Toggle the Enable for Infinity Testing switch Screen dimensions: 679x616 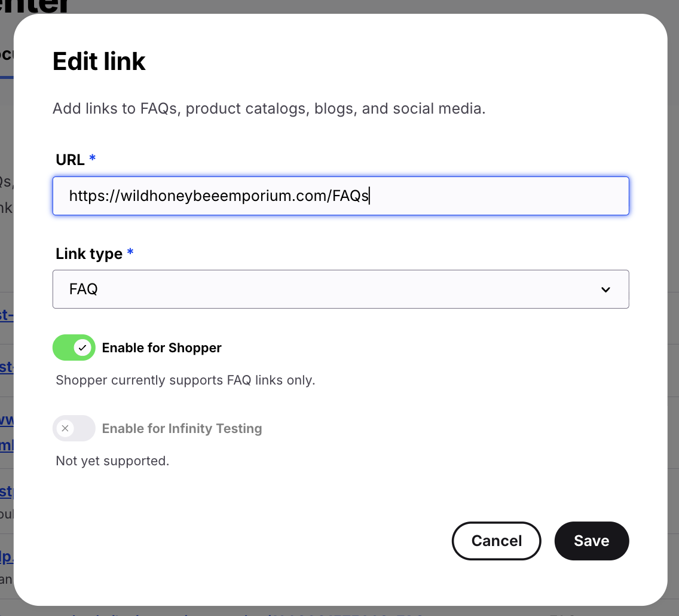[74, 428]
